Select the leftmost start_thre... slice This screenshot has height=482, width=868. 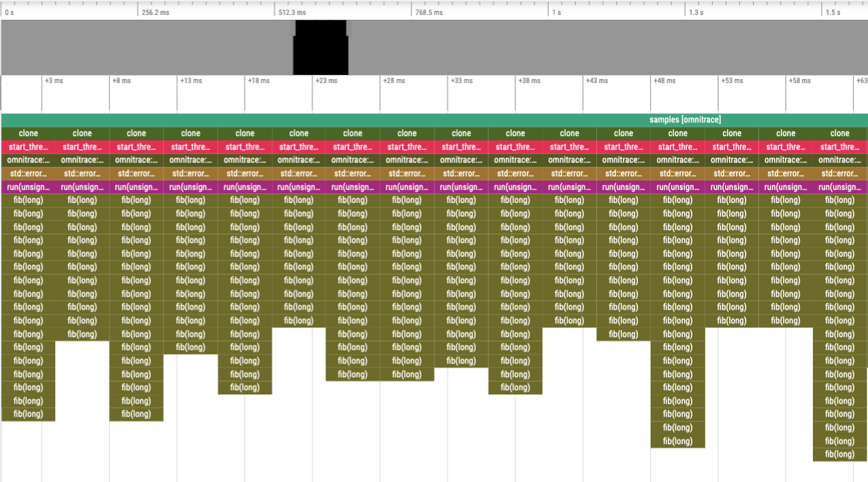pyautogui.click(x=28, y=147)
